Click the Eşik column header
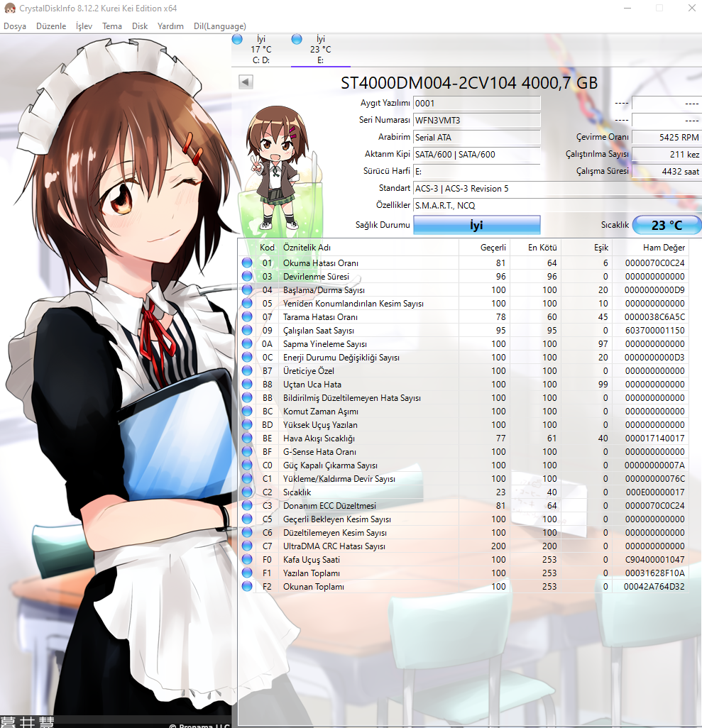Screen dimensions: 702x728 tap(587, 248)
